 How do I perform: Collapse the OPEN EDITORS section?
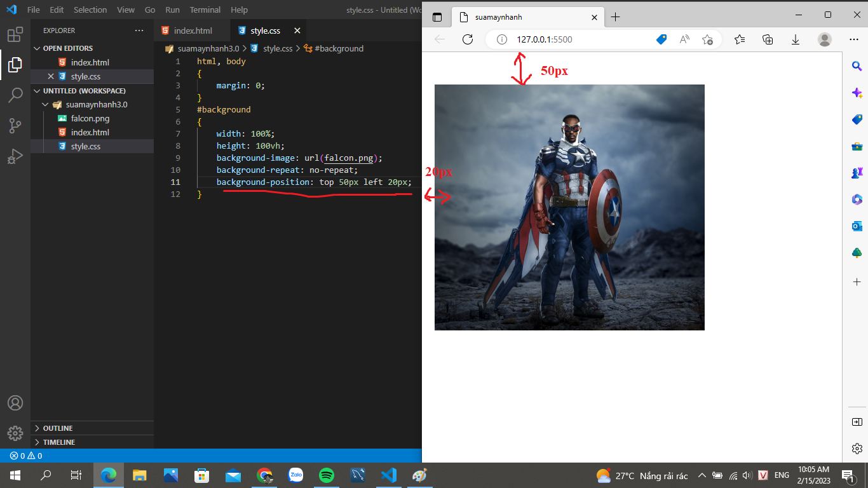click(x=67, y=48)
